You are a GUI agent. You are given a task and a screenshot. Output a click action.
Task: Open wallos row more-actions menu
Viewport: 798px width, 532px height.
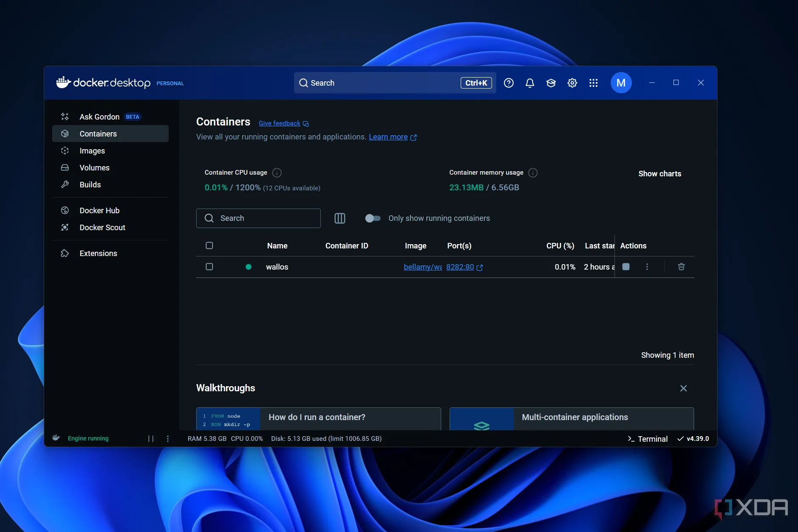tap(647, 267)
